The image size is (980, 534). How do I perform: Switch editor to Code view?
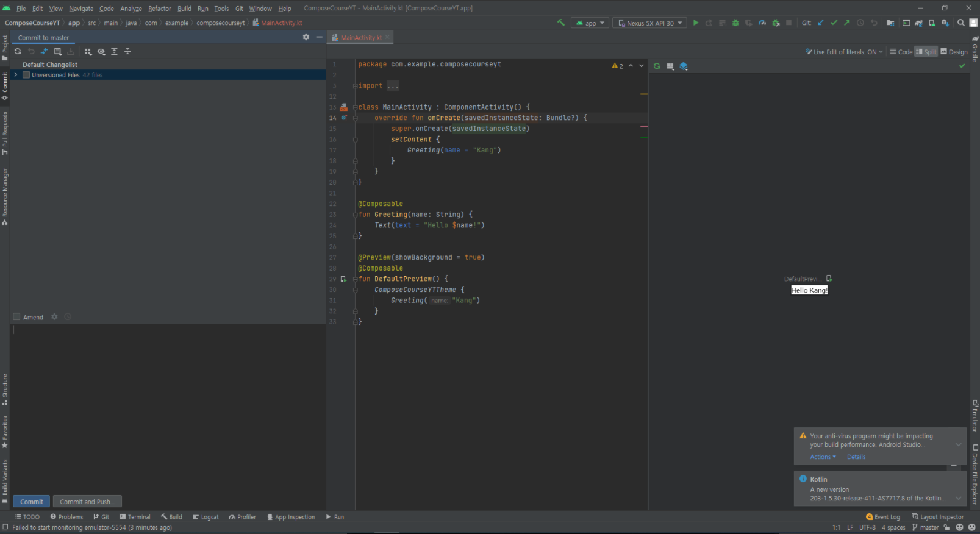pos(901,52)
